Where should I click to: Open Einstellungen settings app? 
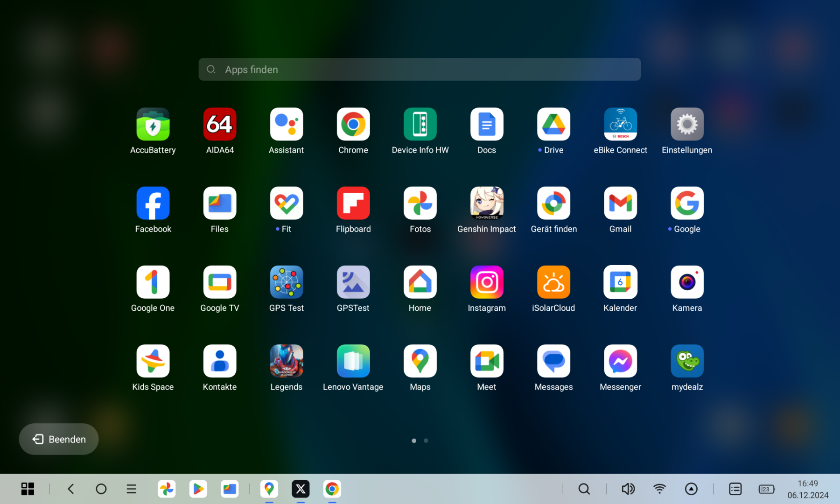coord(687,124)
